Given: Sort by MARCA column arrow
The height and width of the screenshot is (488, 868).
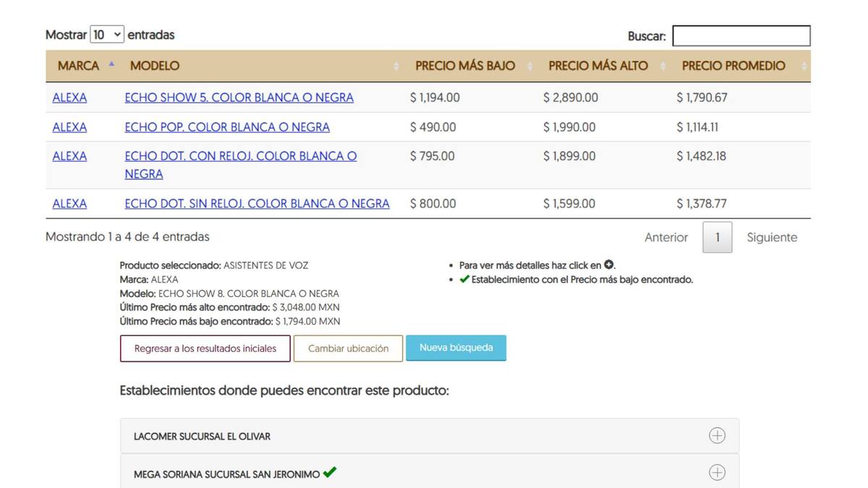Looking at the screenshot, I should 111,65.
